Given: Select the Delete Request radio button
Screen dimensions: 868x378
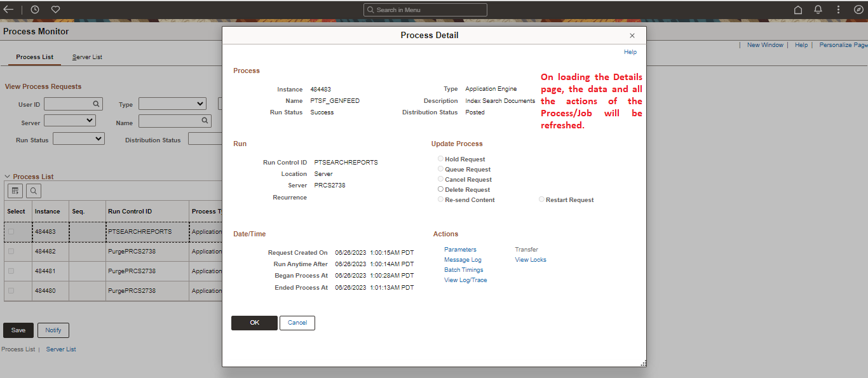Looking at the screenshot, I should click(x=440, y=189).
